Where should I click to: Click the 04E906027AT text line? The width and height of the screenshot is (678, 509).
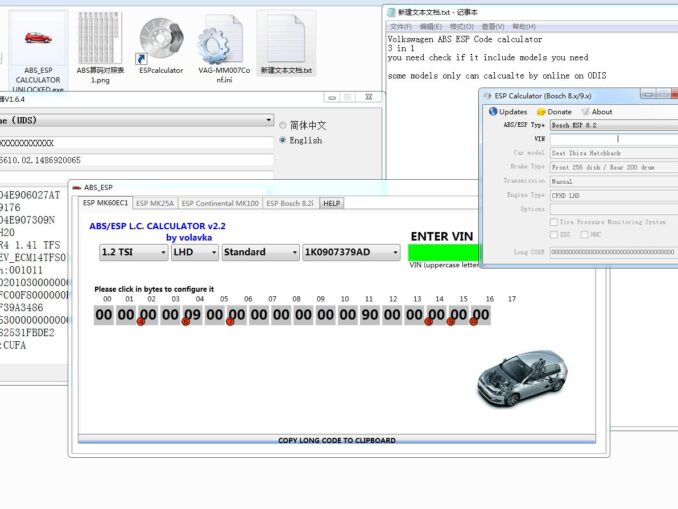(x=30, y=195)
